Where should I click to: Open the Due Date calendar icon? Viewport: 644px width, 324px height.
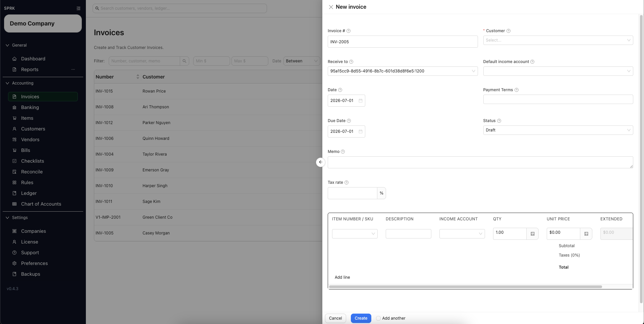(361, 131)
